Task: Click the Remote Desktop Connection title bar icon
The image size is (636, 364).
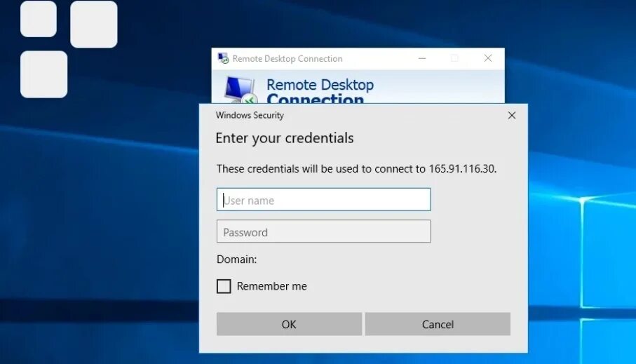Action: pos(223,58)
